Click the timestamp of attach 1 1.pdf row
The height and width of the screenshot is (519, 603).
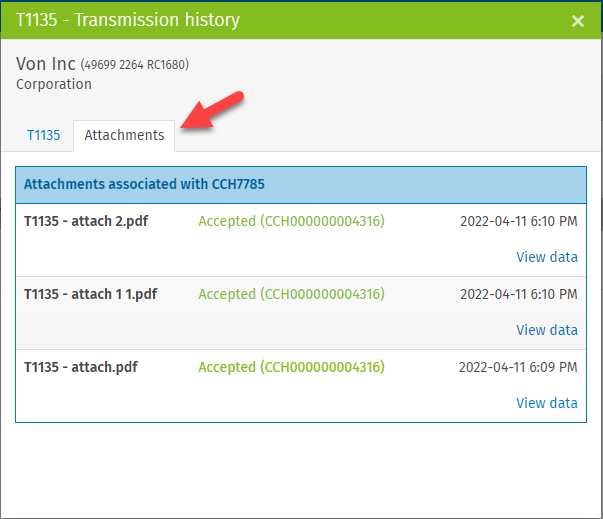519,294
